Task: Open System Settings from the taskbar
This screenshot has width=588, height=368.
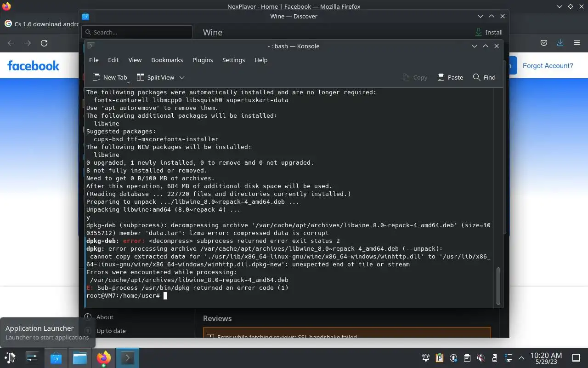Action: [x=32, y=358]
